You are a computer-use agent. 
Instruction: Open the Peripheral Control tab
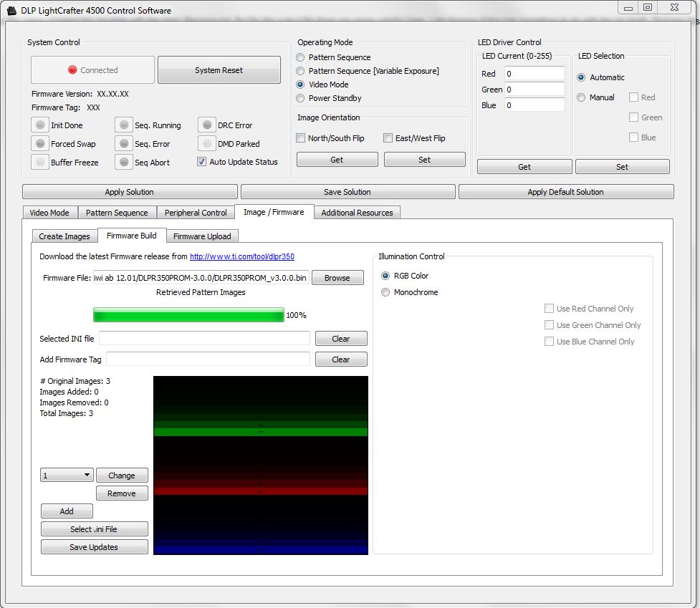(196, 213)
